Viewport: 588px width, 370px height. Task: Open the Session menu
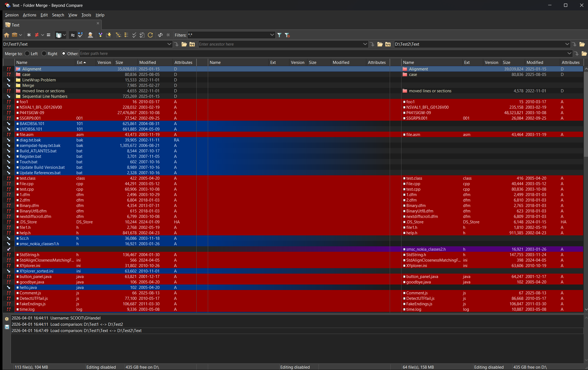[12, 15]
